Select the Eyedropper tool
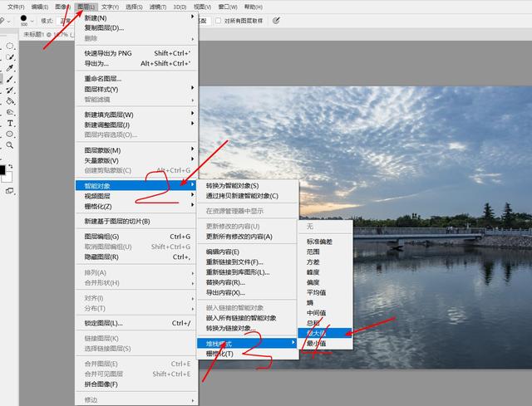 11,68
